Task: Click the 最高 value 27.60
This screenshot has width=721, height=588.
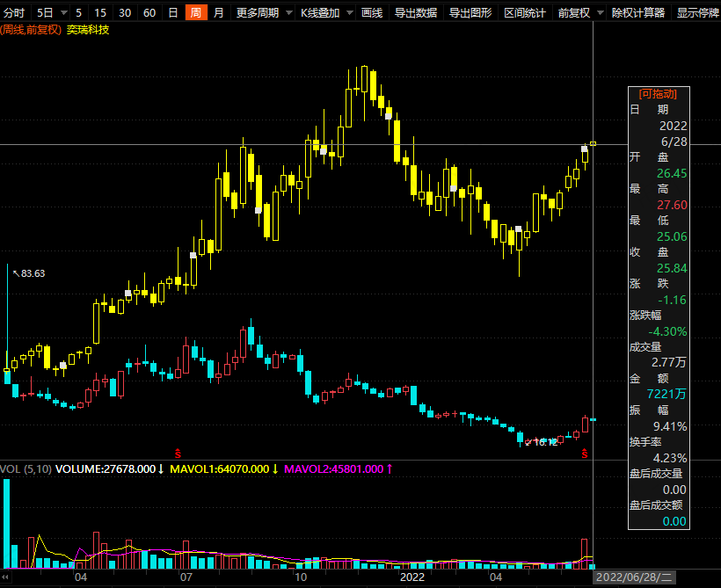Action: click(672, 205)
